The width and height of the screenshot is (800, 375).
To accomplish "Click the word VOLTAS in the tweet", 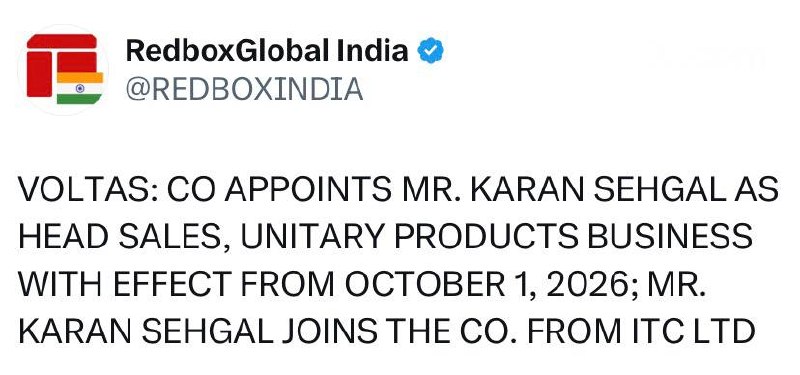I will [84, 191].
